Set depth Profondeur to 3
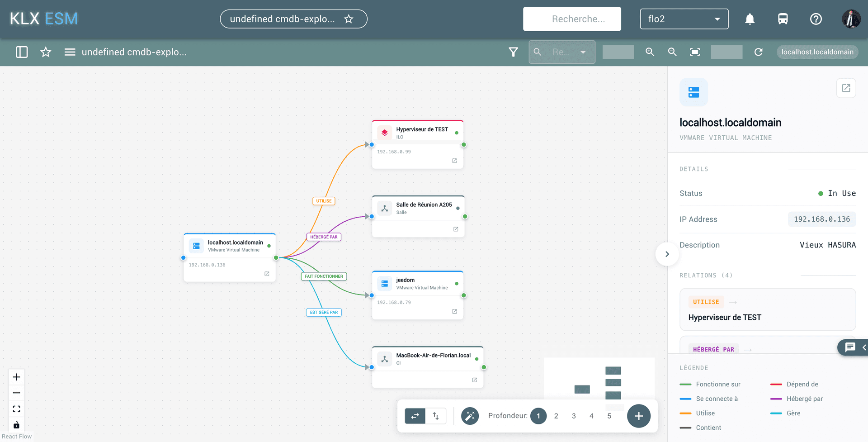This screenshot has width=868, height=442. pyautogui.click(x=574, y=416)
